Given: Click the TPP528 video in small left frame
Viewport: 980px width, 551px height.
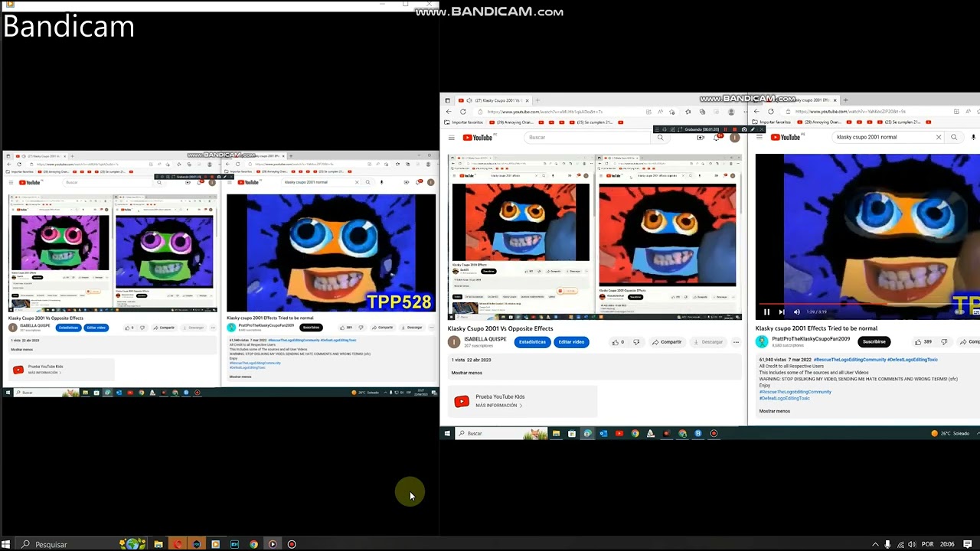Looking at the screenshot, I should coord(331,253).
